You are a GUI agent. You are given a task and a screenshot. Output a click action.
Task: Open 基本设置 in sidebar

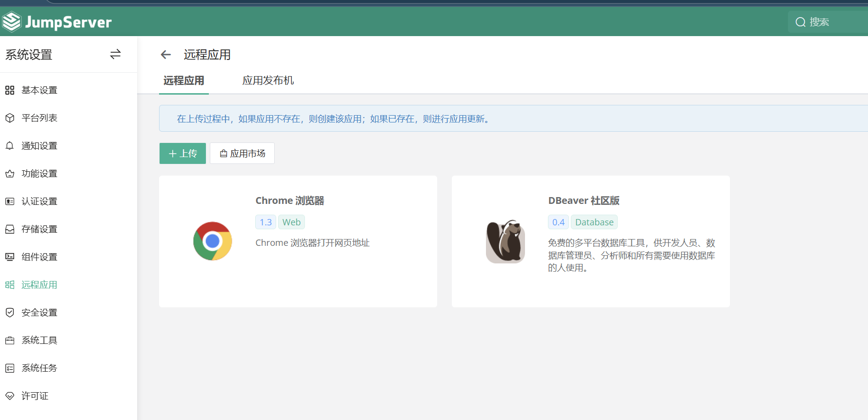[x=39, y=90]
